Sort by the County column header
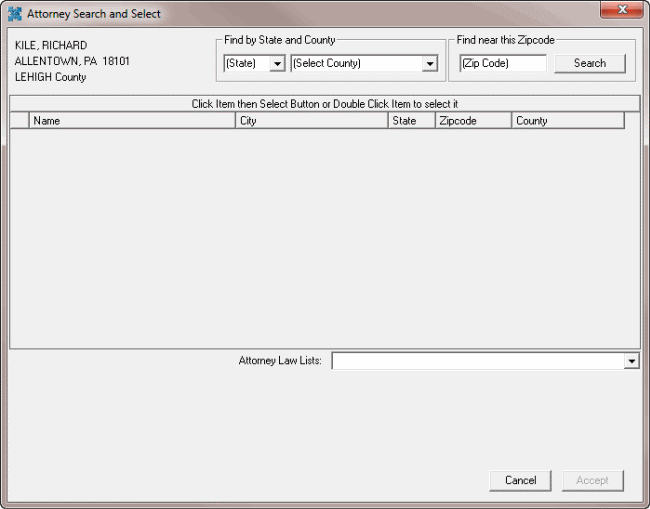The height and width of the screenshot is (509, 650). [568, 121]
